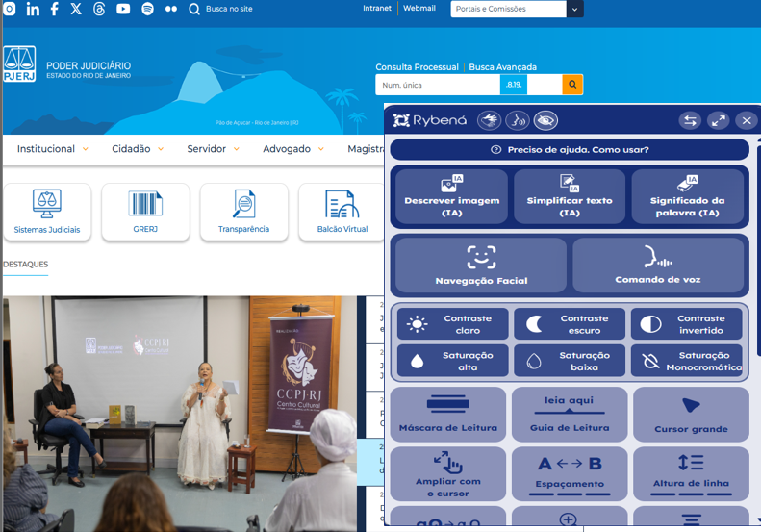The width and height of the screenshot is (761, 532).
Task: Click Preciso de ajuda. Como usar? button
Action: pos(570,149)
